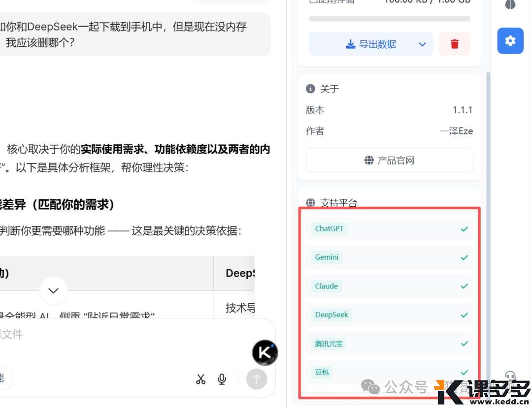Click the chat message input field

pos(123,335)
